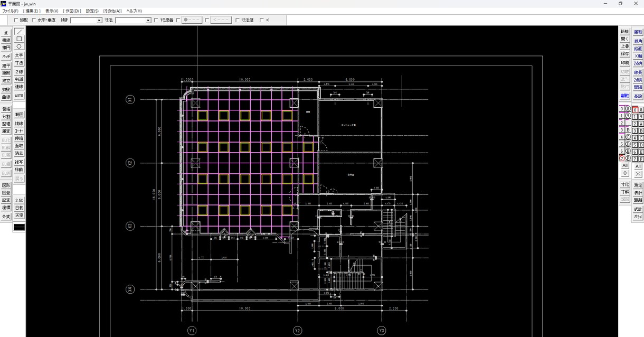Select the 連線 continuous line tool
Viewport: 644px width, 337px height.
pos(19,87)
